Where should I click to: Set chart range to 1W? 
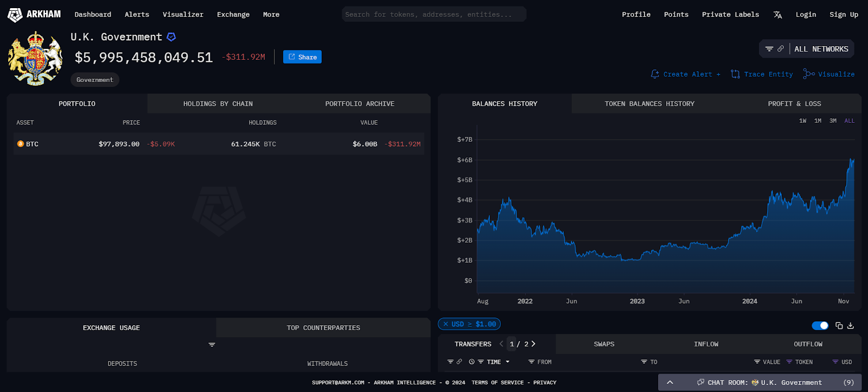pos(803,121)
